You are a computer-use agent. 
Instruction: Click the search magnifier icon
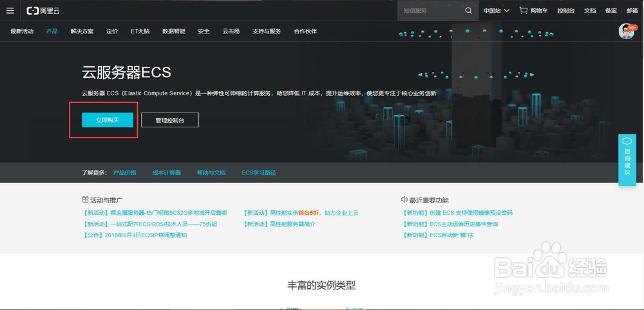[468, 11]
